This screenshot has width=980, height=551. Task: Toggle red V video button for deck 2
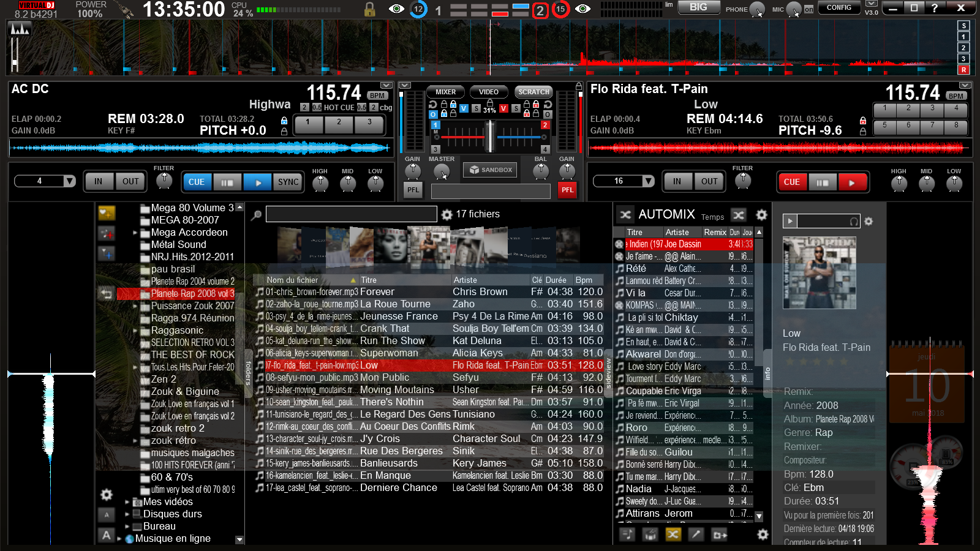pos(503,108)
